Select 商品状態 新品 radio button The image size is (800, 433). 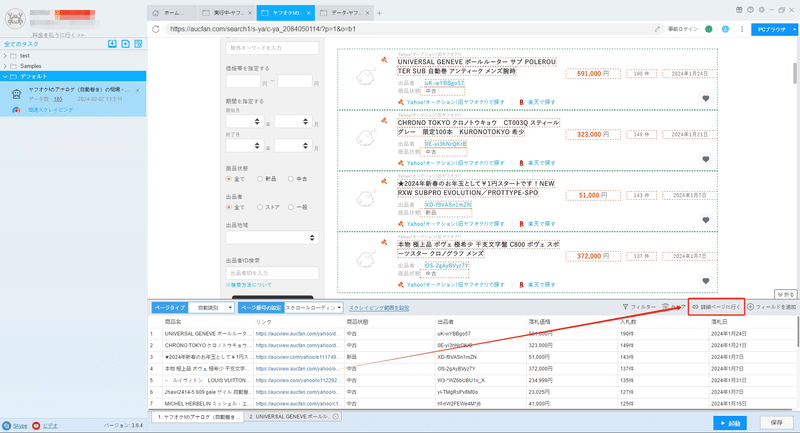point(260,179)
